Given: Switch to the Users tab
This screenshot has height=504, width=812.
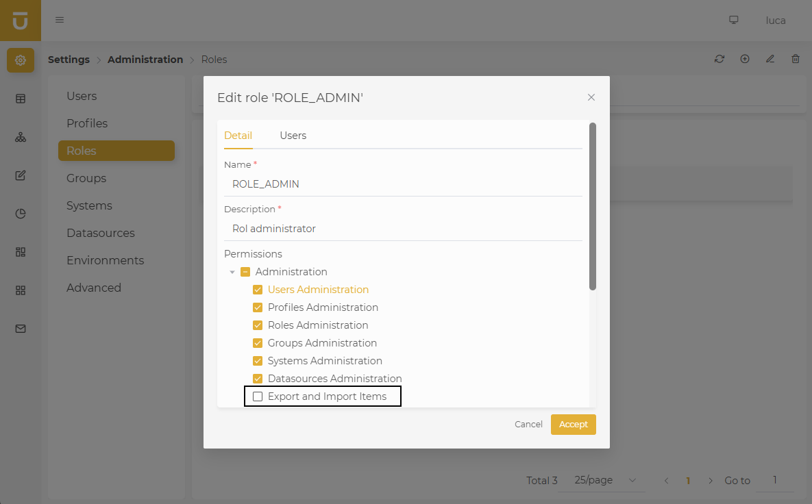Looking at the screenshot, I should click(293, 136).
